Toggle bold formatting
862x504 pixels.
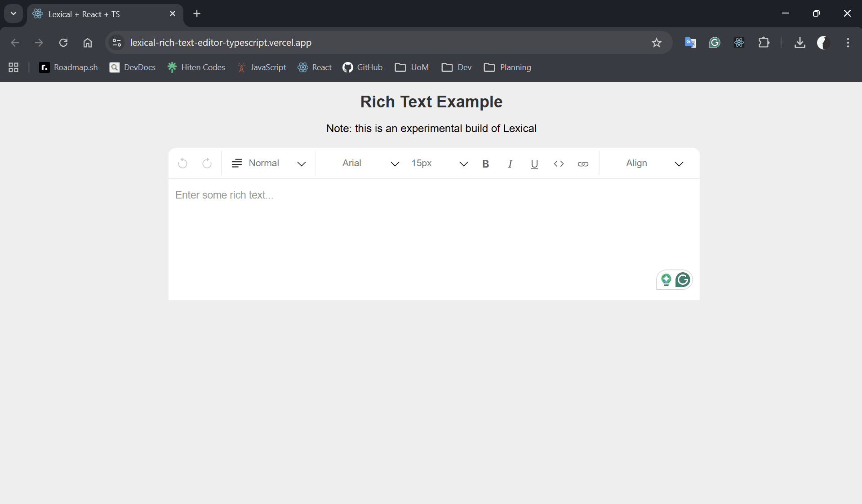485,164
